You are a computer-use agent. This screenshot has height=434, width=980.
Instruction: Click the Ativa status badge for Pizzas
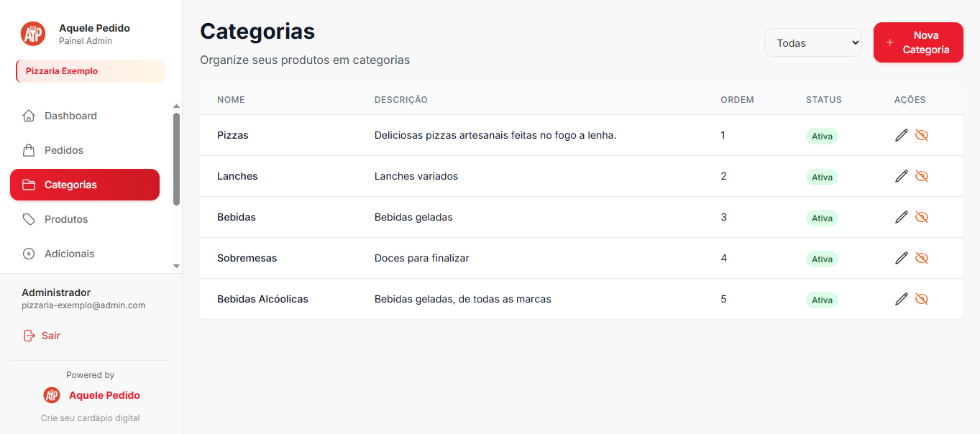click(x=821, y=136)
